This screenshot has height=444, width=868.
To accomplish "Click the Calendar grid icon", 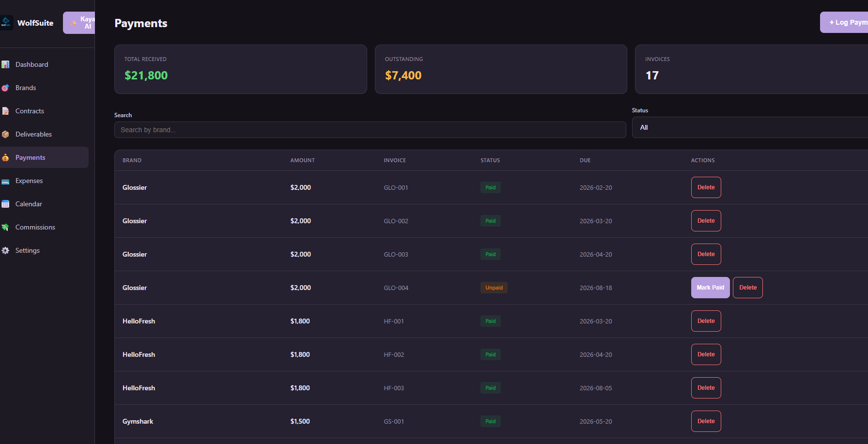I will tap(5, 204).
